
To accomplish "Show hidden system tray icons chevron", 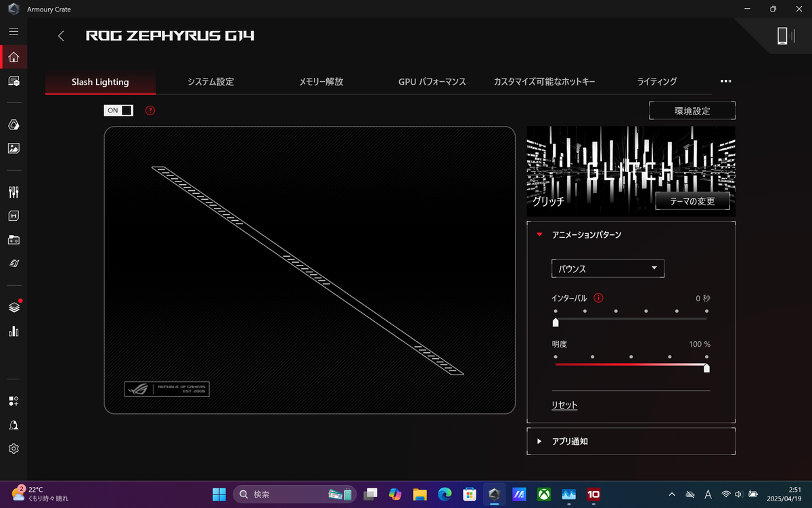I will point(671,494).
